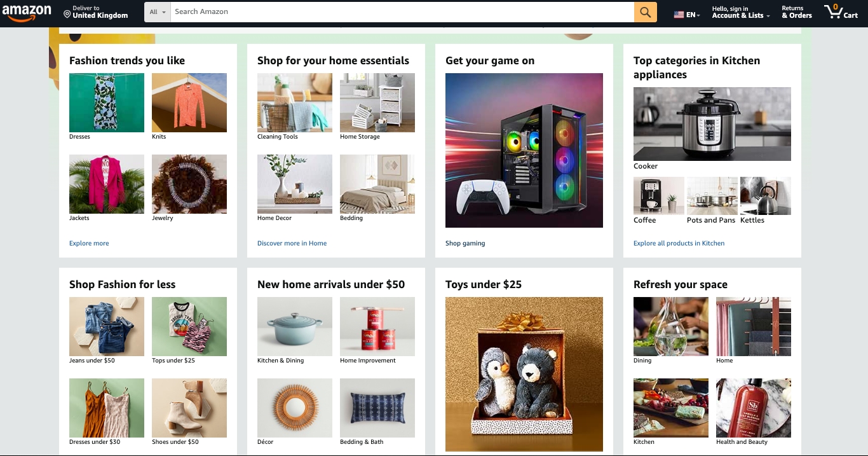Click the Explore more fashion link
868x456 pixels.
89,243
